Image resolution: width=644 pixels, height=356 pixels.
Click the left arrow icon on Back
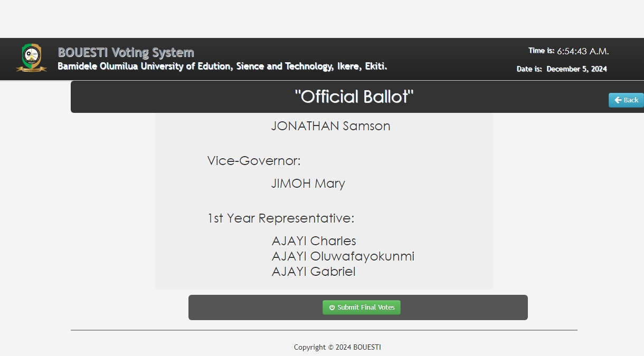point(618,100)
